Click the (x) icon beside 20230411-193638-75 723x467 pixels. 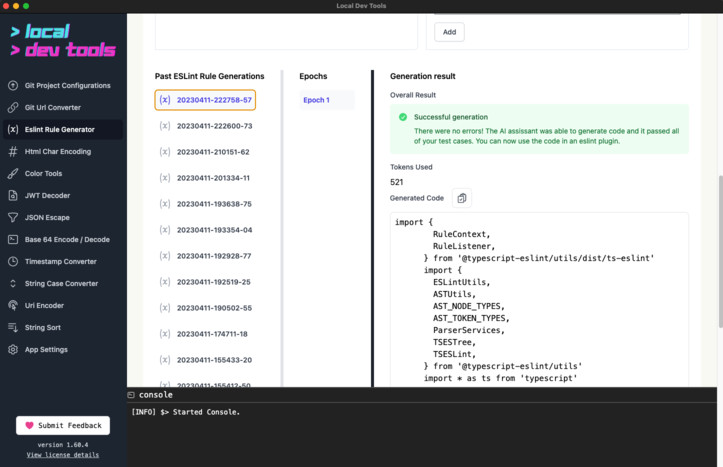pos(165,204)
